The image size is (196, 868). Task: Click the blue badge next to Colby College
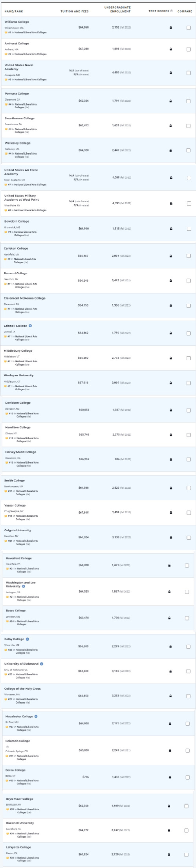(x=27, y=639)
